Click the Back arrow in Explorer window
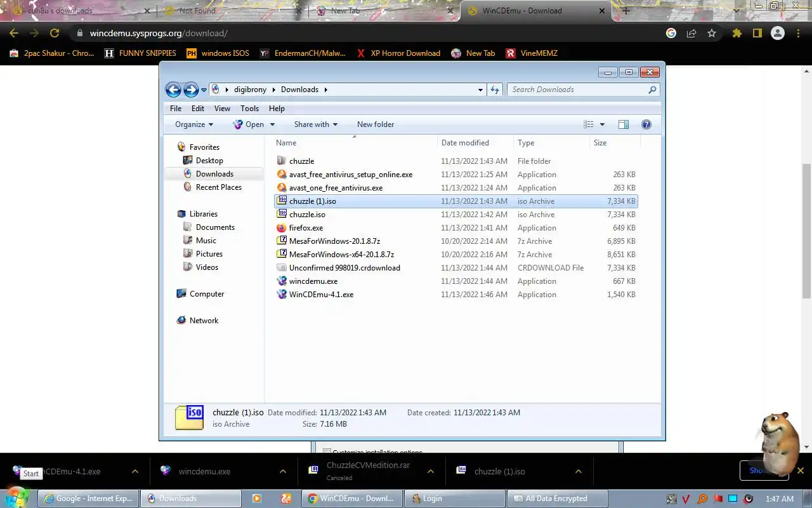 point(173,90)
